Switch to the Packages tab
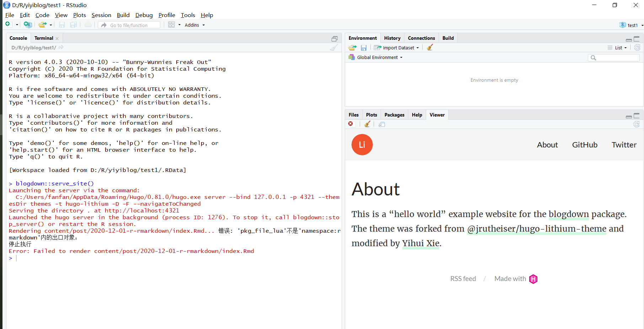This screenshot has height=329, width=644. point(395,115)
